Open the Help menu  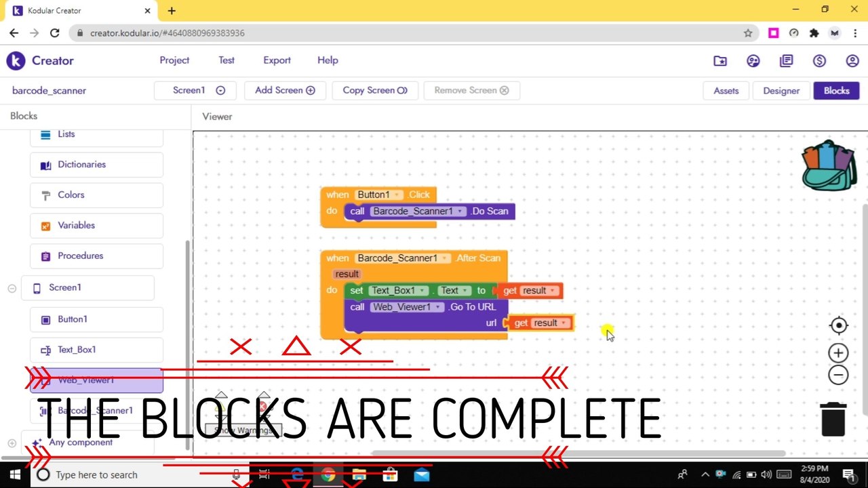(x=328, y=60)
